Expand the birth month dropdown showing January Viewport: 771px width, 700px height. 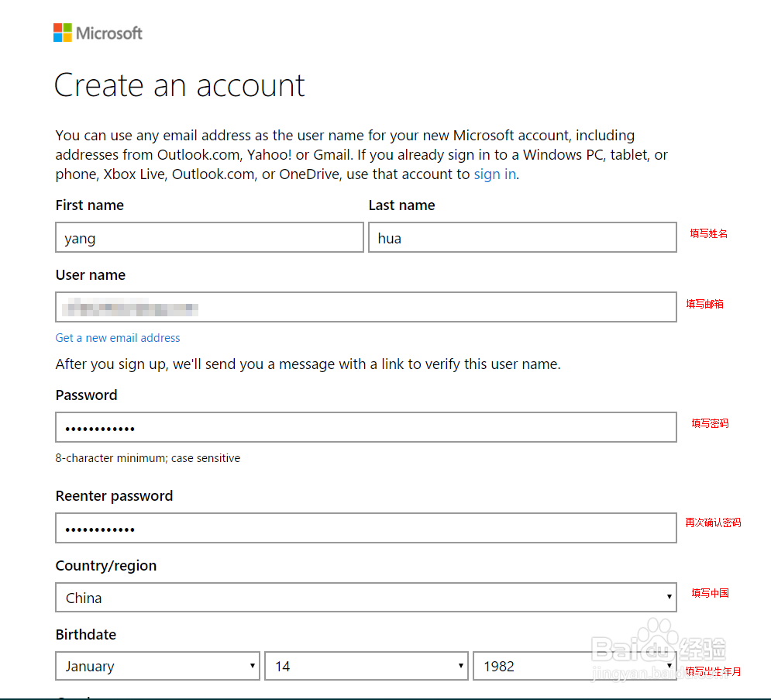pyautogui.click(x=157, y=666)
